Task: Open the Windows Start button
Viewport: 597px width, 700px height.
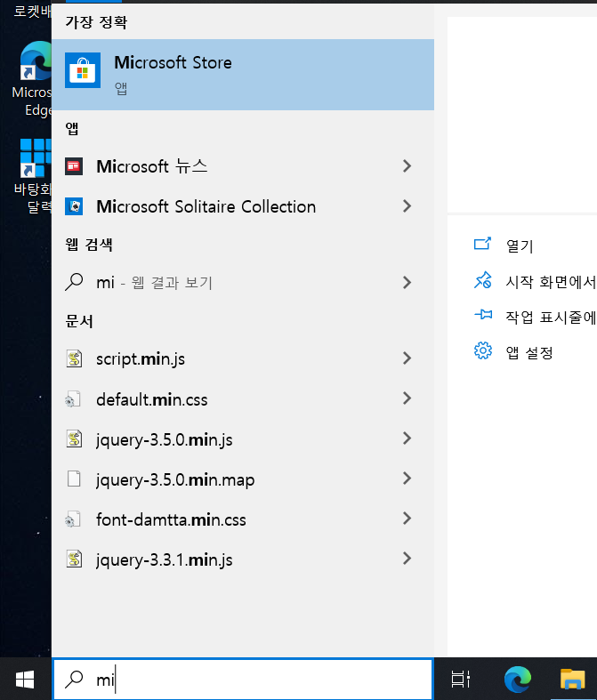Action: (25, 680)
